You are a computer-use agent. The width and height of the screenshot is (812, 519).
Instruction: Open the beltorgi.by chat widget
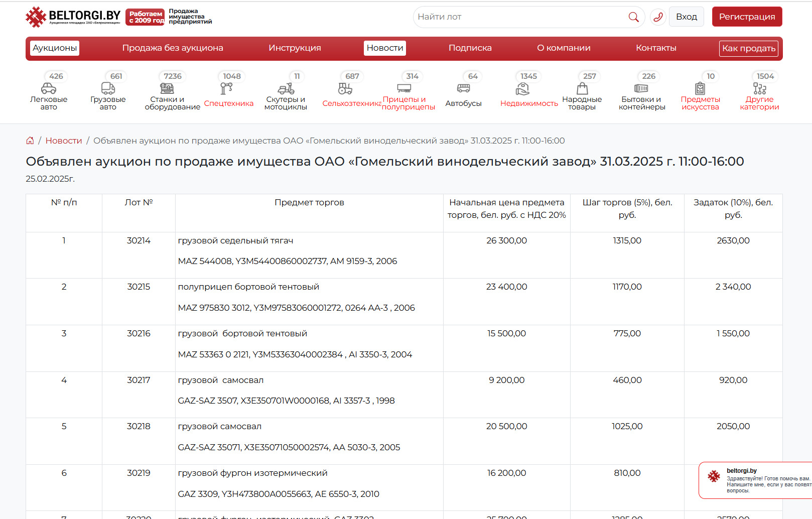(755, 480)
